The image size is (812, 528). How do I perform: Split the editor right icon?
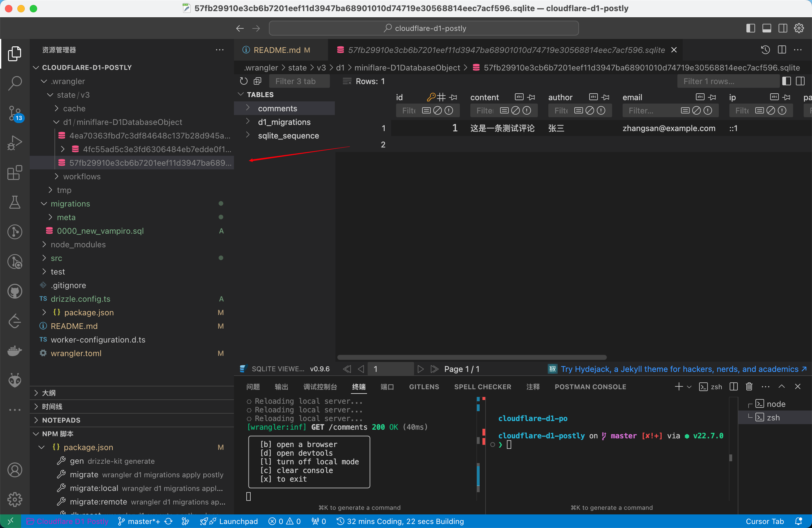(x=782, y=50)
